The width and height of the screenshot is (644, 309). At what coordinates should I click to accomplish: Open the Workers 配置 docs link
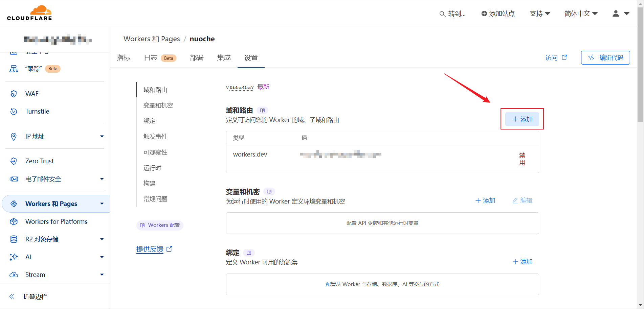(x=160, y=225)
